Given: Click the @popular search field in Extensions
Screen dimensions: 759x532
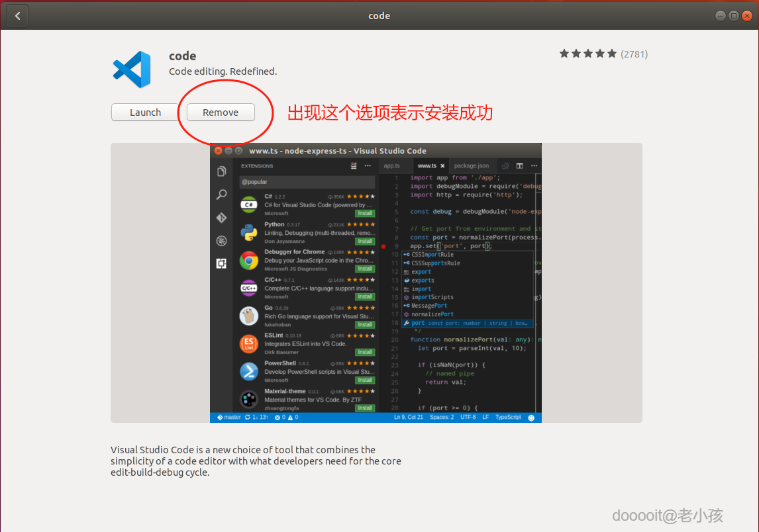Looking at the screenshot, I should point(307,181).
